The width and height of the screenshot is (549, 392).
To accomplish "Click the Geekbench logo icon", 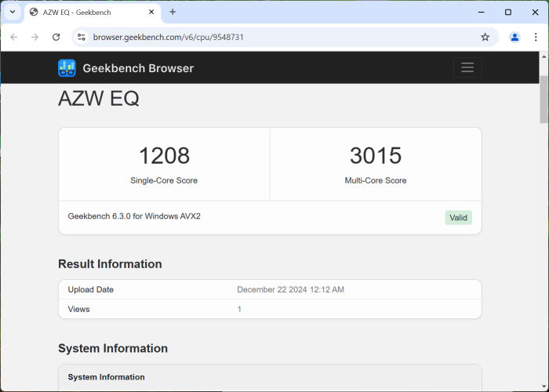I will tap(67, 68).
